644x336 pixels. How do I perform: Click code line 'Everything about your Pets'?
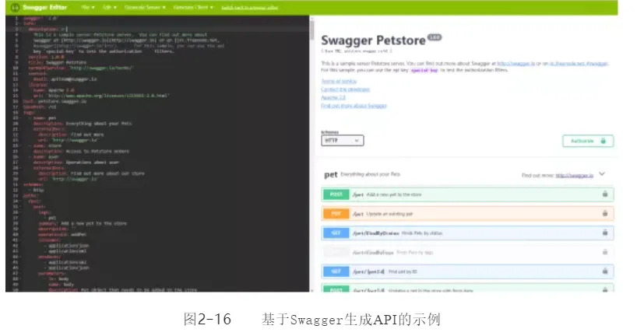click(82, 124)
